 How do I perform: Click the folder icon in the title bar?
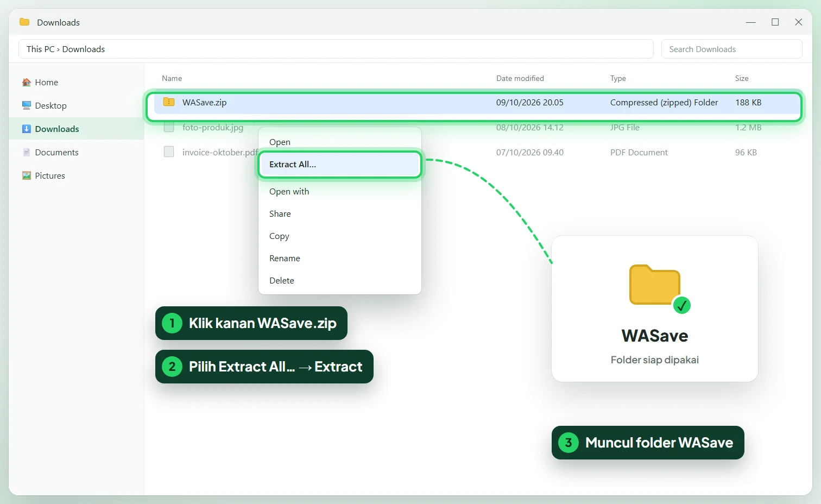pos(24,22)
